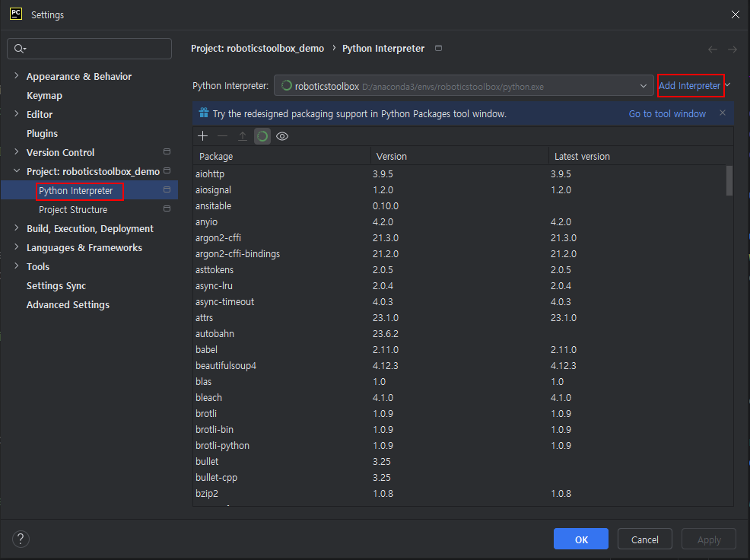The image size is (750, 560).
Task: Click the back navigation arrow
Action: pos(713,49)
